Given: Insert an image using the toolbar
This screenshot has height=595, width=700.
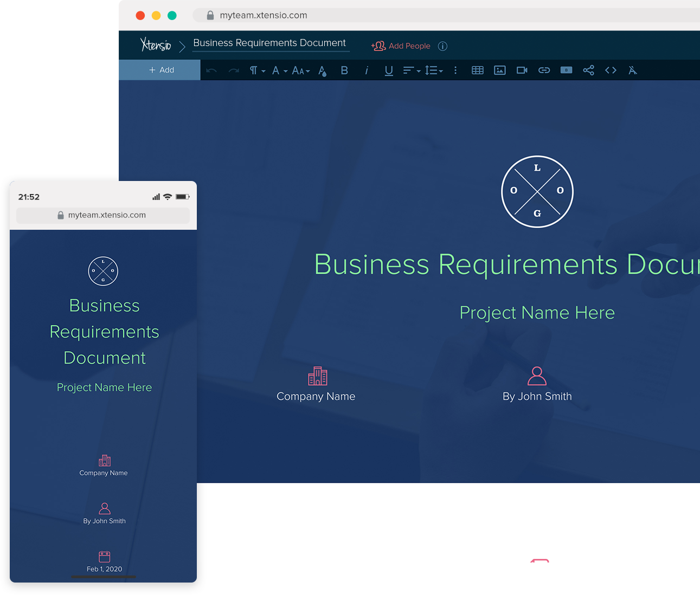Looking at the screenshot, I should pos(499,70).
